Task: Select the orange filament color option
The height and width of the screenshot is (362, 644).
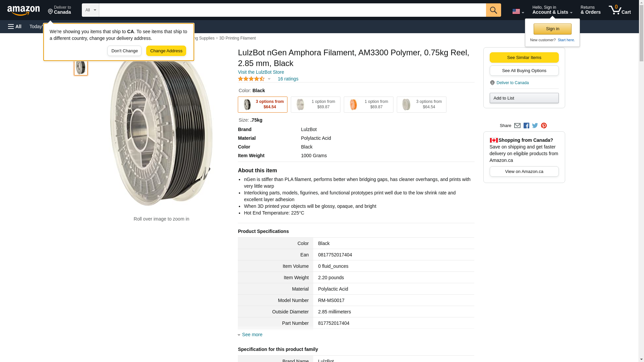Action: click(368, 105)
